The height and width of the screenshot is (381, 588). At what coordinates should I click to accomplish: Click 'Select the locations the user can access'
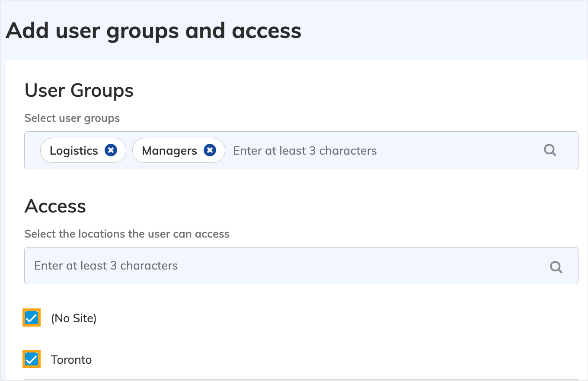tap(127, 234)
